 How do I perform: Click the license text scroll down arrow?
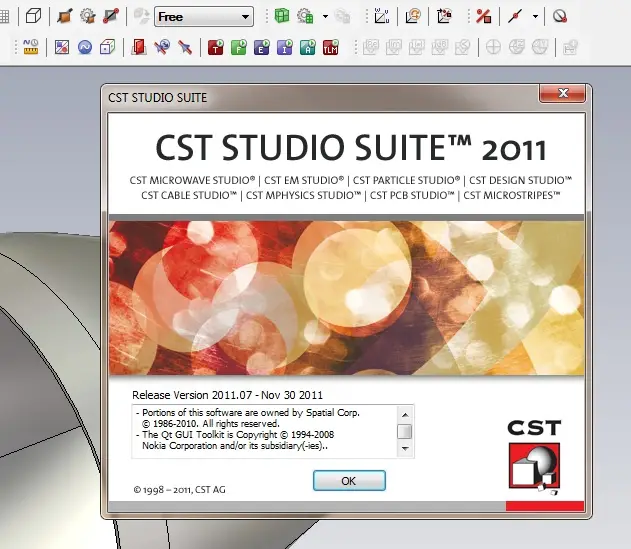tap(405, 448)
